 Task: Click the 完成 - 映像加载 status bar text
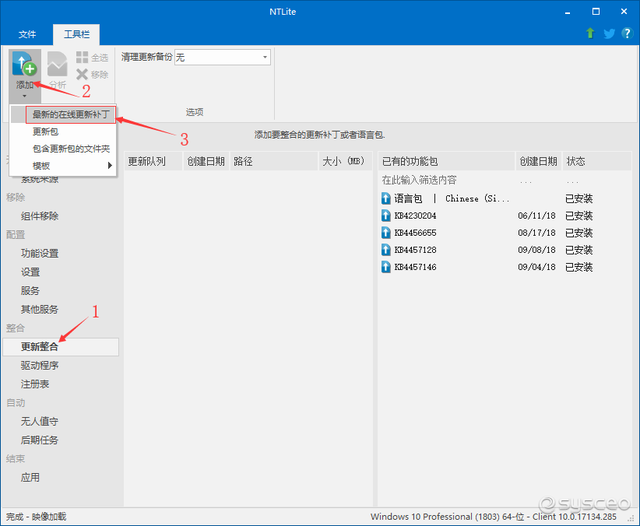click(x=36, y=517)
